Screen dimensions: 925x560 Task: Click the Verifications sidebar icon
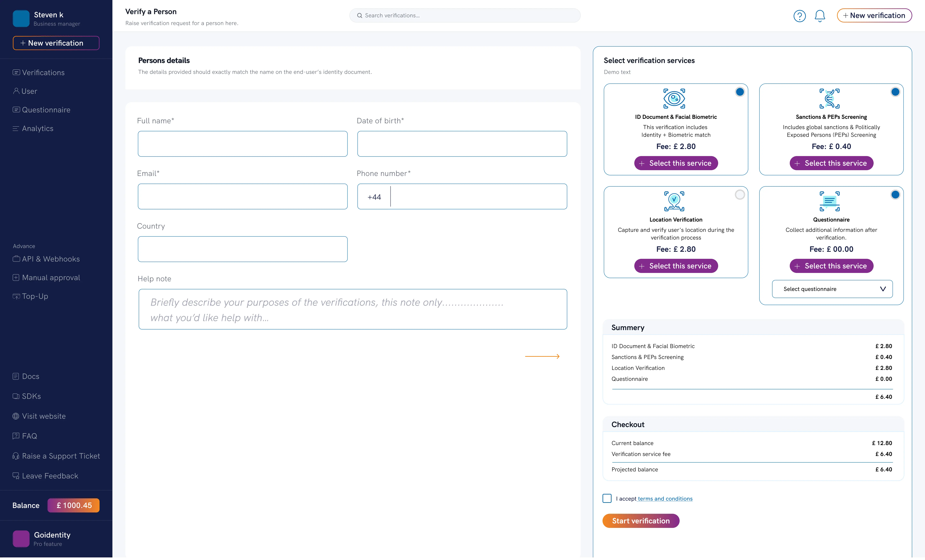point(16,72)
